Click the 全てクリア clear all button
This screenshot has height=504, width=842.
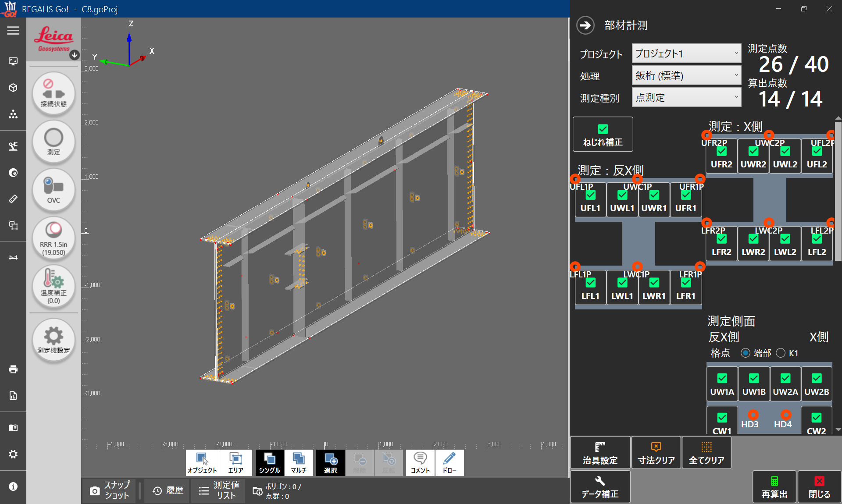click(706, 453)
